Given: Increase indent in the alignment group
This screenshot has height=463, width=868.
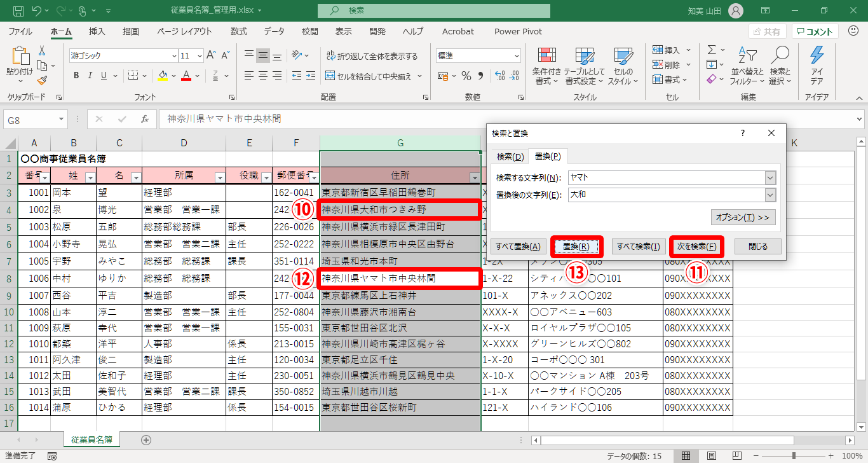Looking at the screenshot, I should 311,76.
